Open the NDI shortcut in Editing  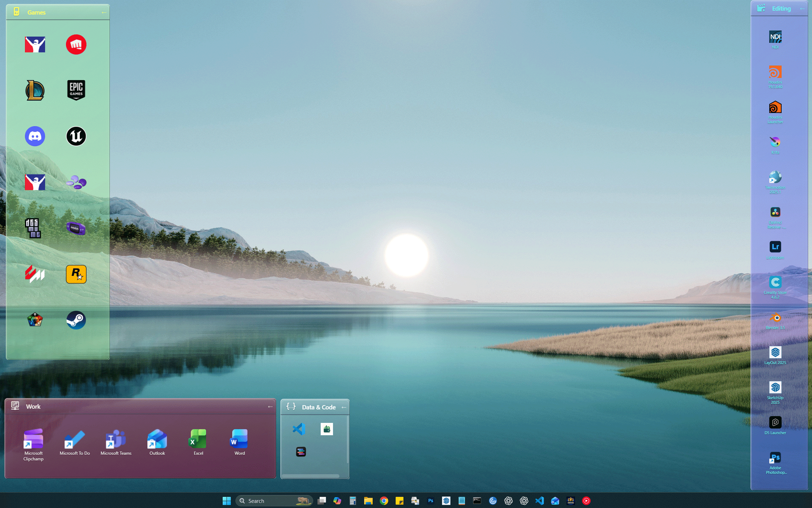click(x=775, y=39)
